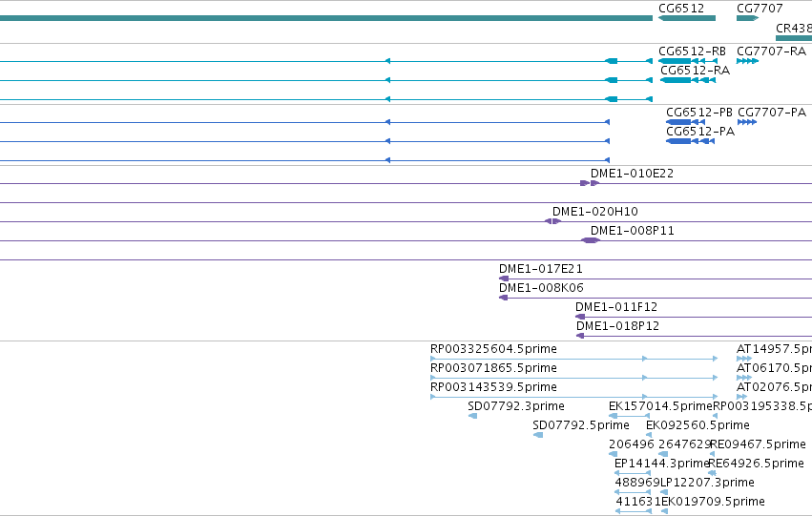The image size is (812, 516).
Task: Click the DME1-011F12 clone end arrow
Action: (580, 317)
